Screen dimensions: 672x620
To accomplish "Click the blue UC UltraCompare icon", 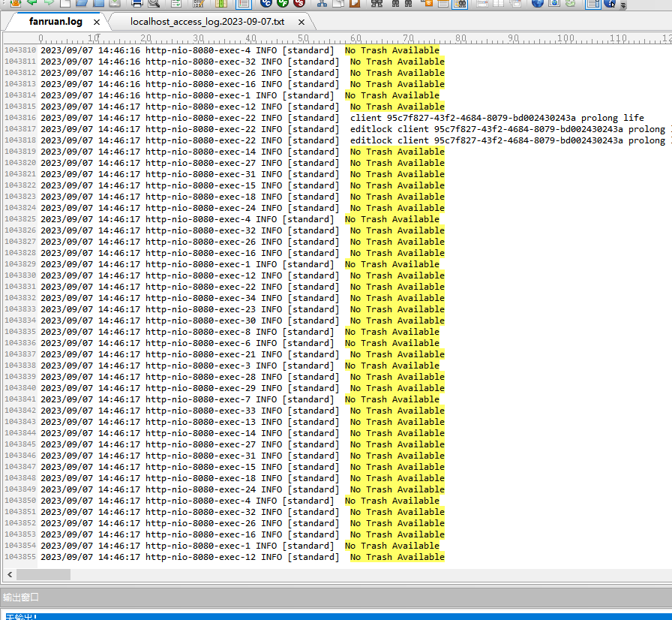I will pyautogui.click(x=266, y=4).
